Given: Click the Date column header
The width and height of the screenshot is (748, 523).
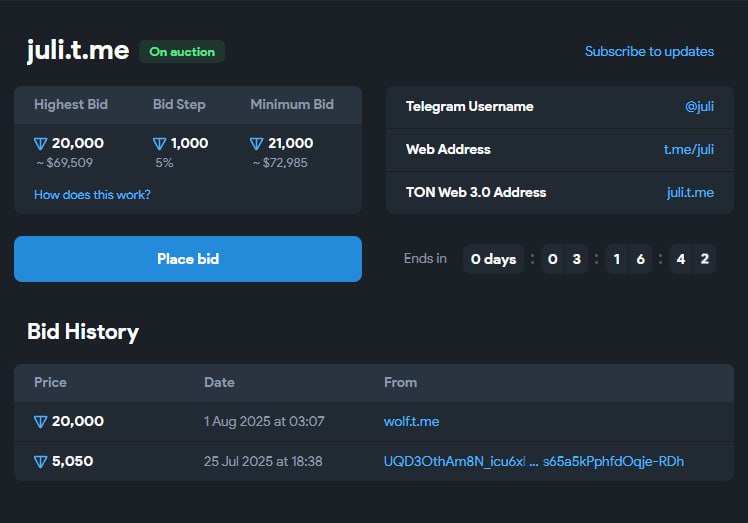Looking at the screenshot, I should click(219, 383).
